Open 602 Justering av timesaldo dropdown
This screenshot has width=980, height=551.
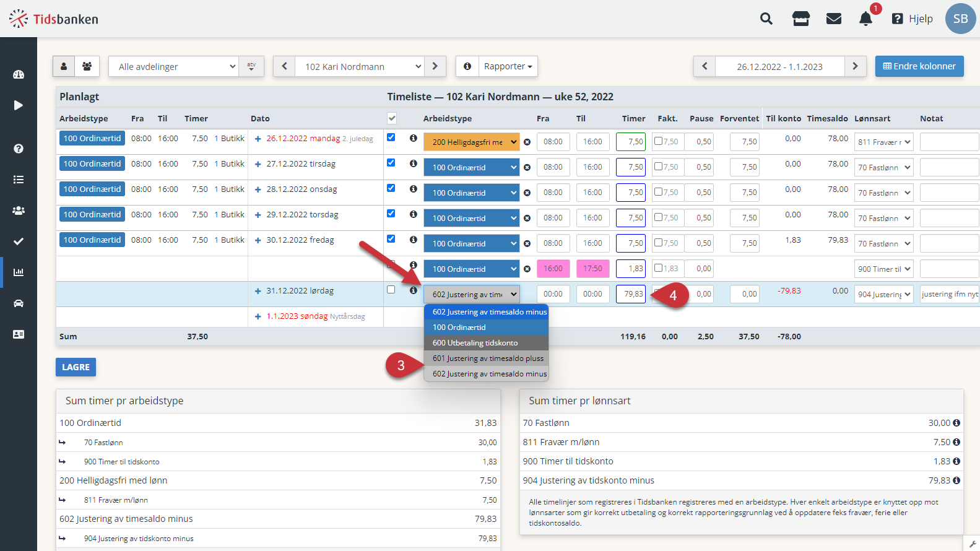coord(472,294)
